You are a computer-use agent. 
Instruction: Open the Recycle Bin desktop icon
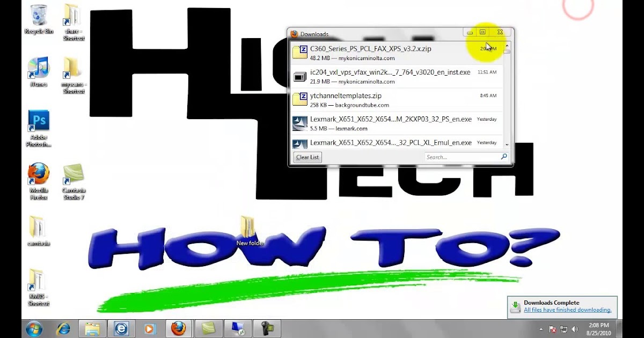39,19
